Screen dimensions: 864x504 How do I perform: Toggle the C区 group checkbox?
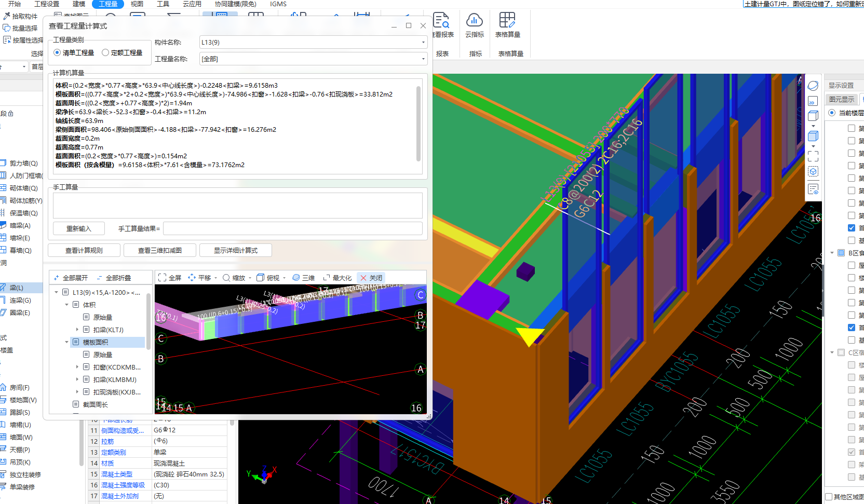(x=841, y=352)
